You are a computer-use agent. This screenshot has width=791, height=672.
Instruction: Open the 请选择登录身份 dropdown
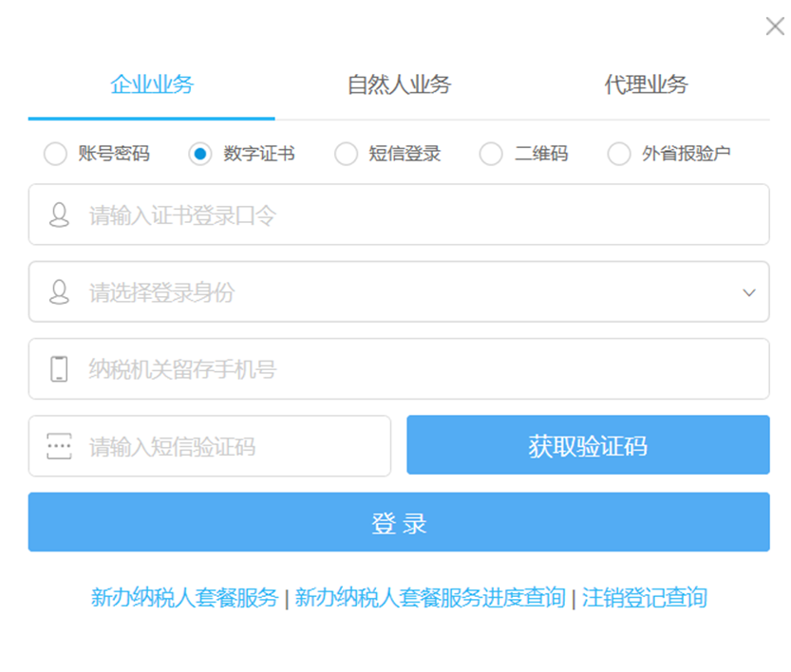(x=399, y=291)
